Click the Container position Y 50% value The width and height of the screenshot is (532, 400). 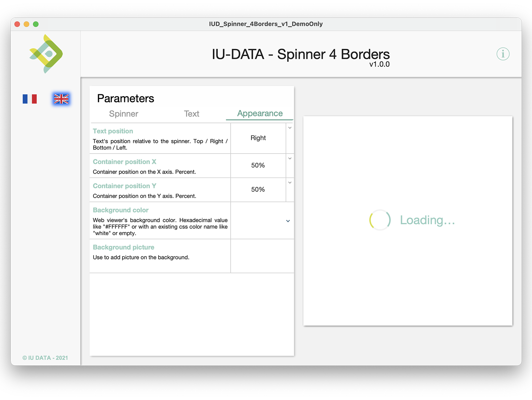click(x=258, y=190)
